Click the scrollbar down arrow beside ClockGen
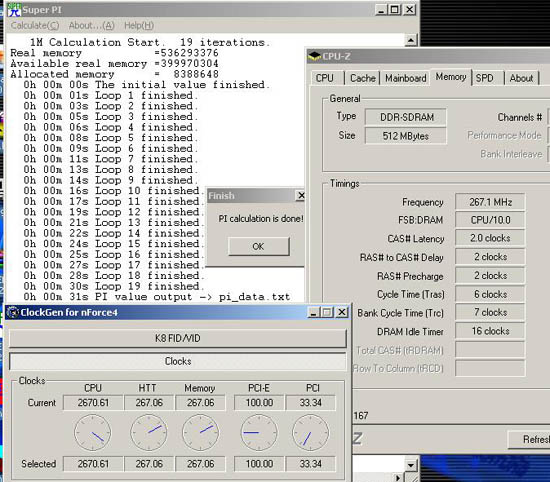Viewport: 550px width, 482px height. pyautogui.click(x=411, y=465)
